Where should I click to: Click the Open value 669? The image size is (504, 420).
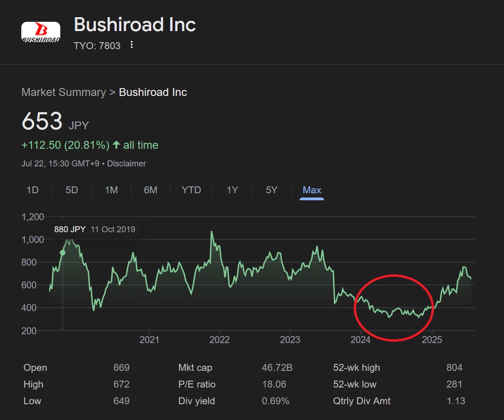[x=121, y=368]
